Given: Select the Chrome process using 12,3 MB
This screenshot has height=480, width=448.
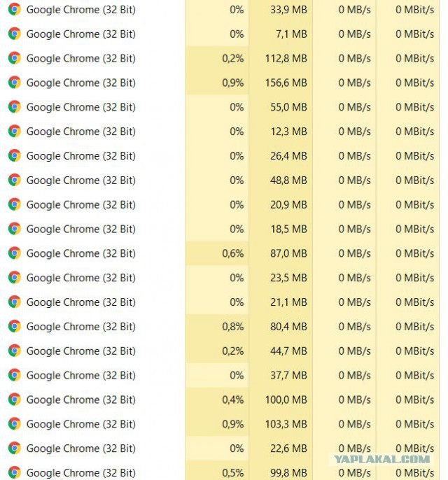Looking at the screenshot, I should (x=80, y=132).
